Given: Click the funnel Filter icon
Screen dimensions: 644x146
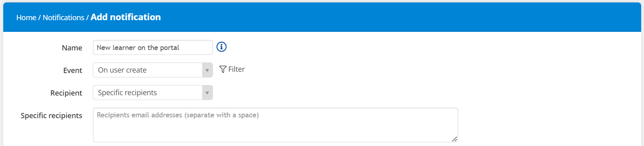Looking at the screenshot, I should point(223,69).
